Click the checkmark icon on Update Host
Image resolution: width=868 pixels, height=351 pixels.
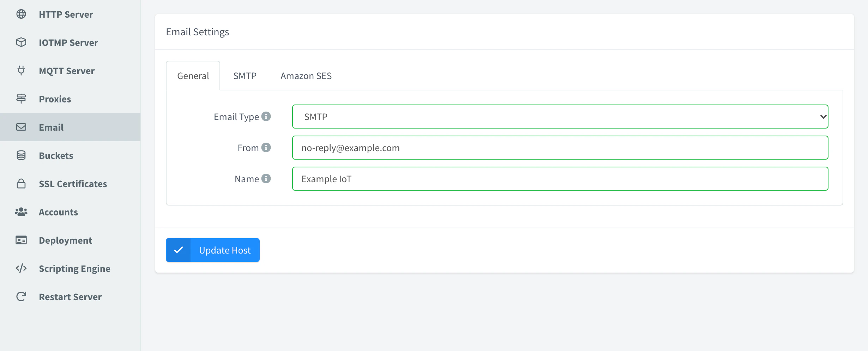point(178,250)
